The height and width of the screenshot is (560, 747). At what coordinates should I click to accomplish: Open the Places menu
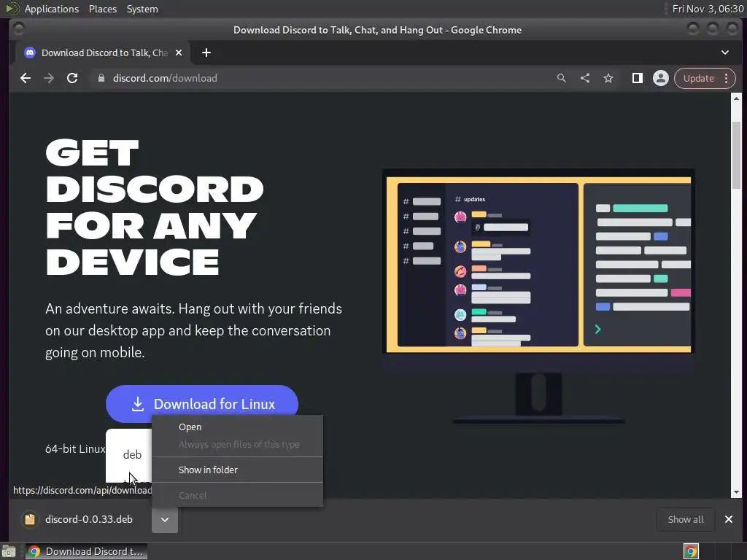point(102,9)
